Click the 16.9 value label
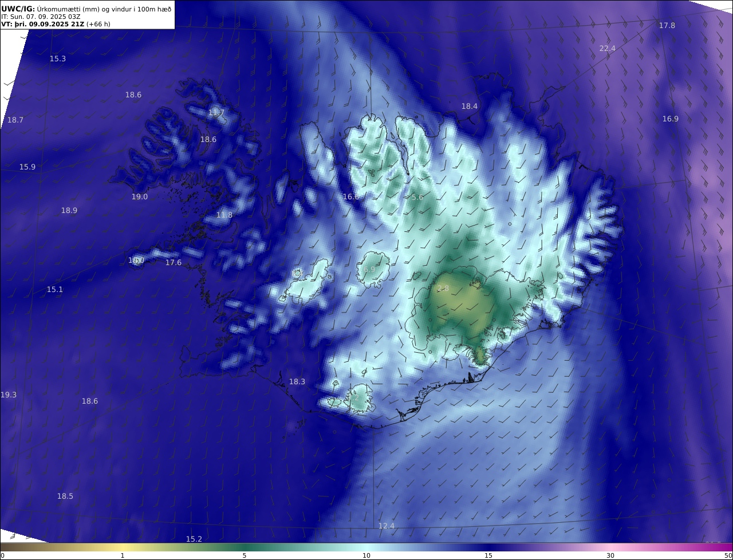 tap(671, 119)
